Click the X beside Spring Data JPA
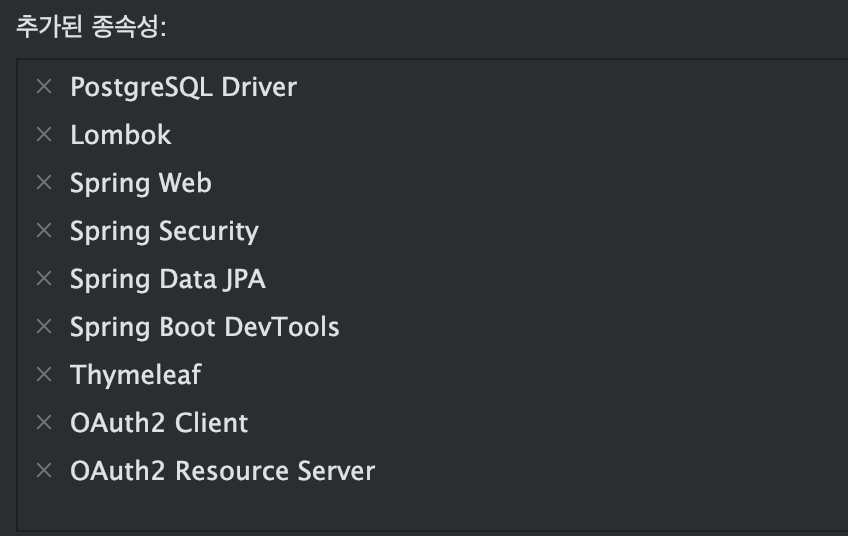The width and height of the screenshot is (848, 536). pyautogui.click(x=44, y=279)
